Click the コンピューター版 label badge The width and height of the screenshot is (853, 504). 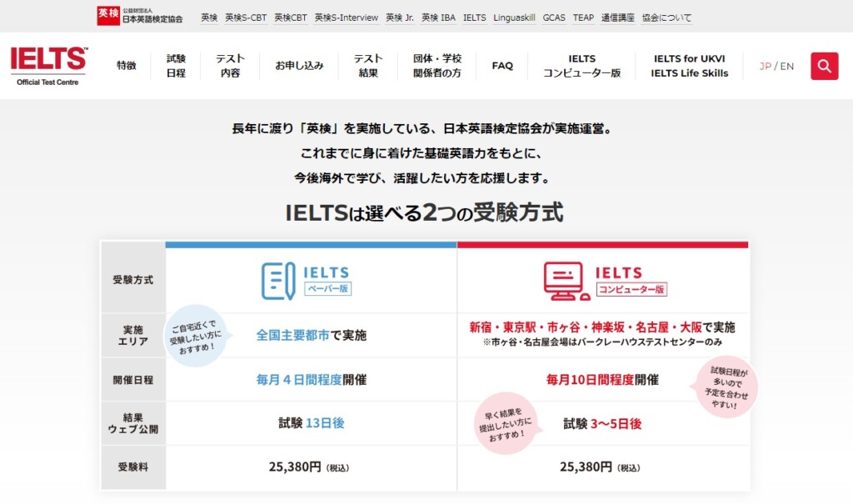coord(631,289)
